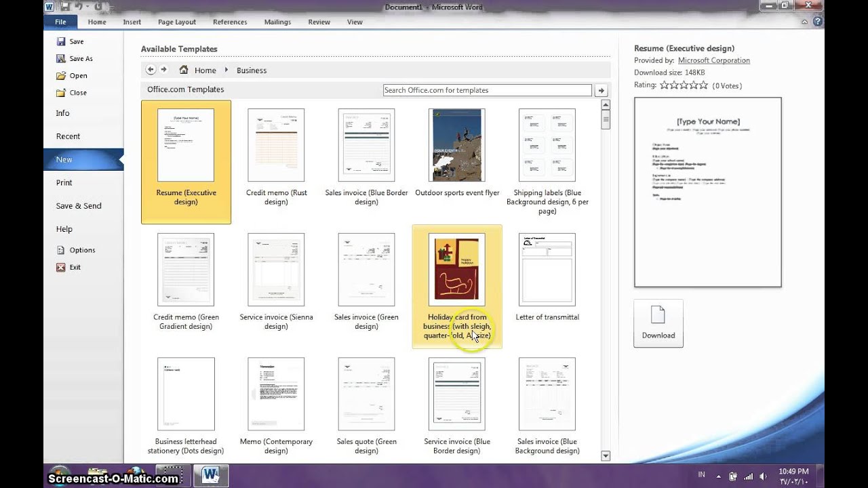This screenshot has width=868, height=488.
Task: Show hidden tray icons arrow
Action: coord(719,476)
